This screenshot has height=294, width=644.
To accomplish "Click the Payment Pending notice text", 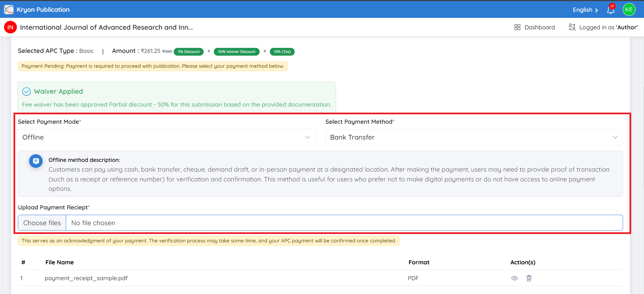I will [x=153, y=66].
